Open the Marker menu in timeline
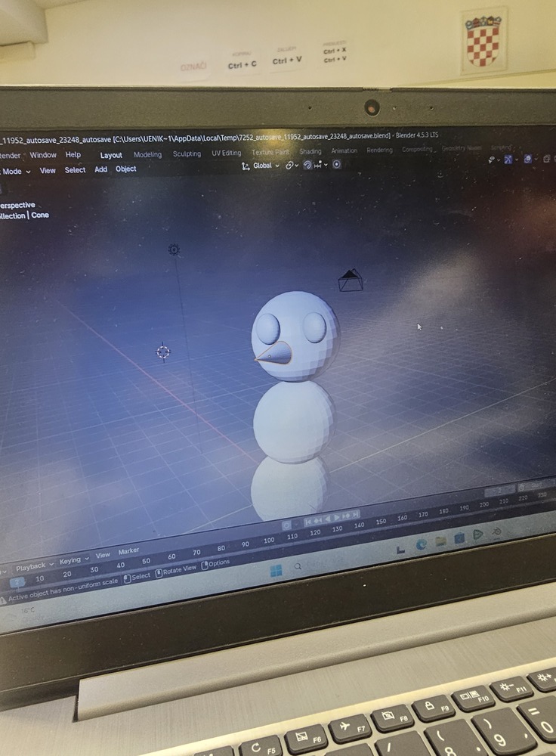The width and height of the screenshot is (556, 756). click(128, 551)
